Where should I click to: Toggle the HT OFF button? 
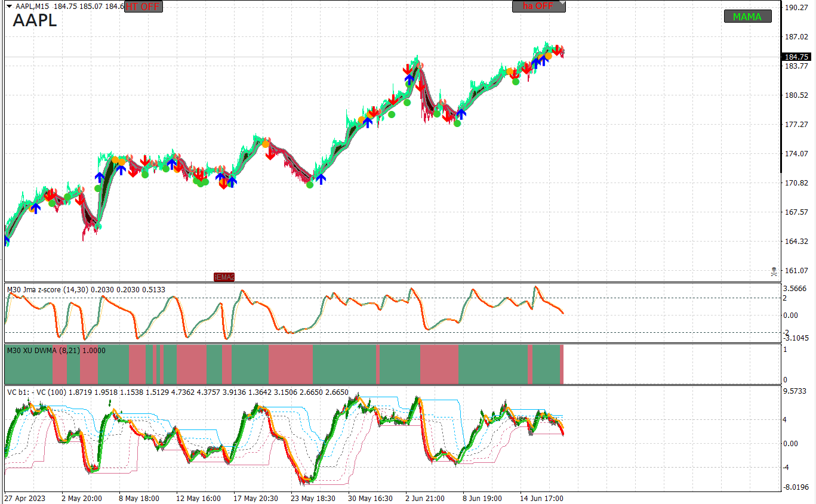click(143, 7)
